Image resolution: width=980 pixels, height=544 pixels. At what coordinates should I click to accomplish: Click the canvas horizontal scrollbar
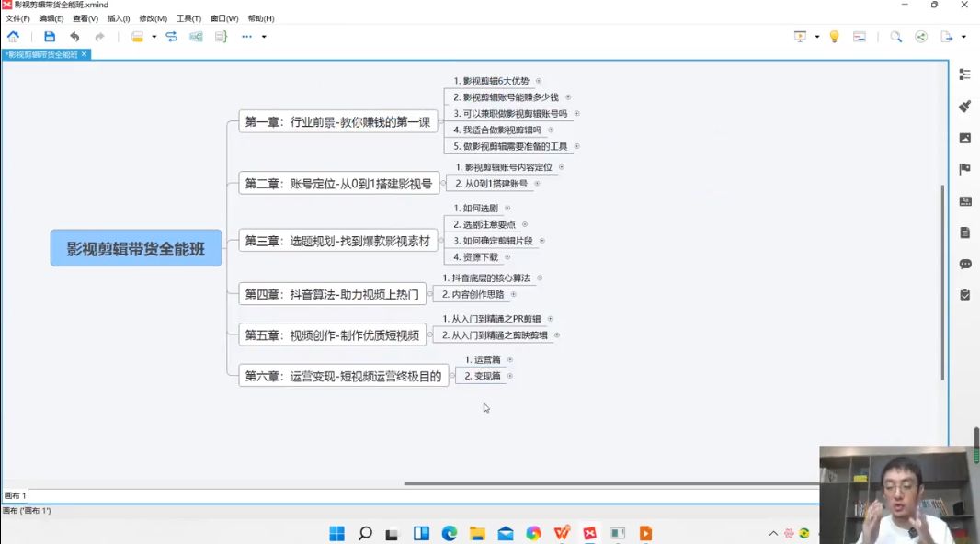point(611,483)
